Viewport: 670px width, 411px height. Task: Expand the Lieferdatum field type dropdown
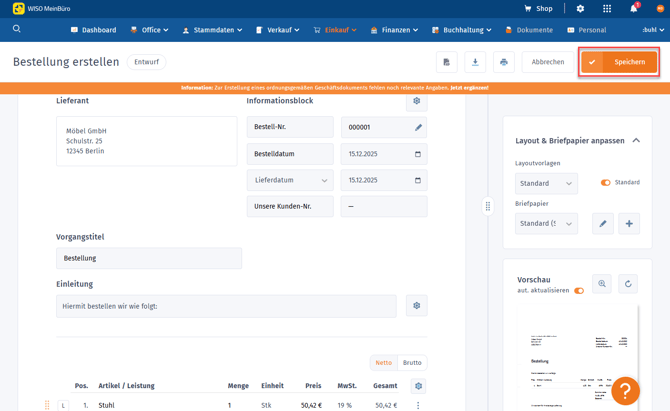[290, 181]
